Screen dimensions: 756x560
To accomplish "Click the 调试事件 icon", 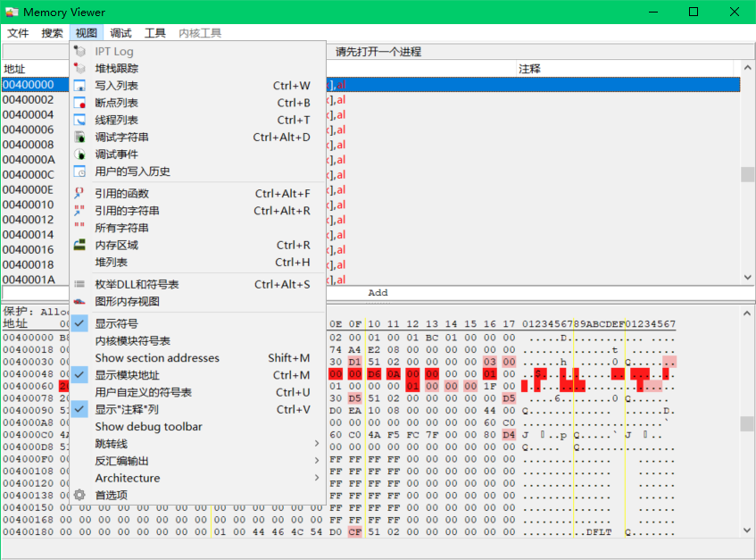I will click(x=80, y=155).
